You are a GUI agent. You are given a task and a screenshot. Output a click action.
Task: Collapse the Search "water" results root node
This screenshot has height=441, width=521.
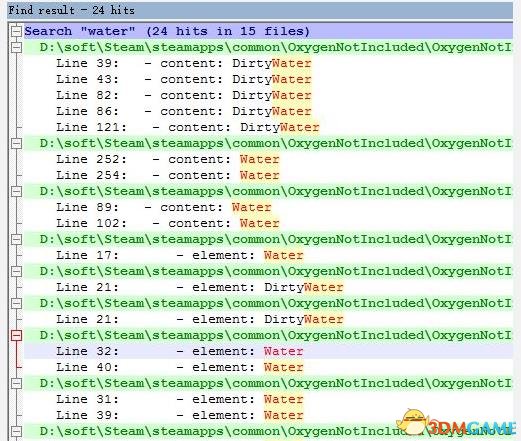click(16, 31)
